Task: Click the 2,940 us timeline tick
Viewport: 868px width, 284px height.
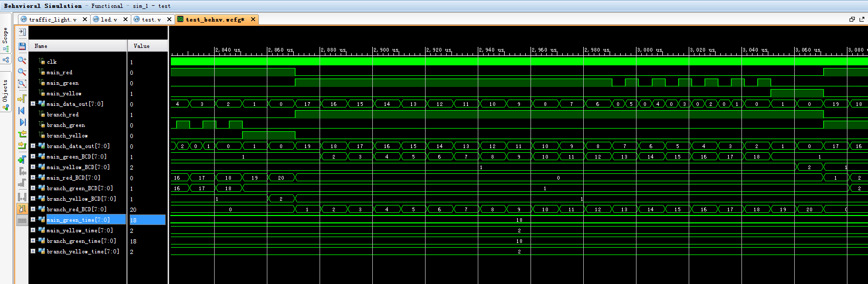Action: 490,50
